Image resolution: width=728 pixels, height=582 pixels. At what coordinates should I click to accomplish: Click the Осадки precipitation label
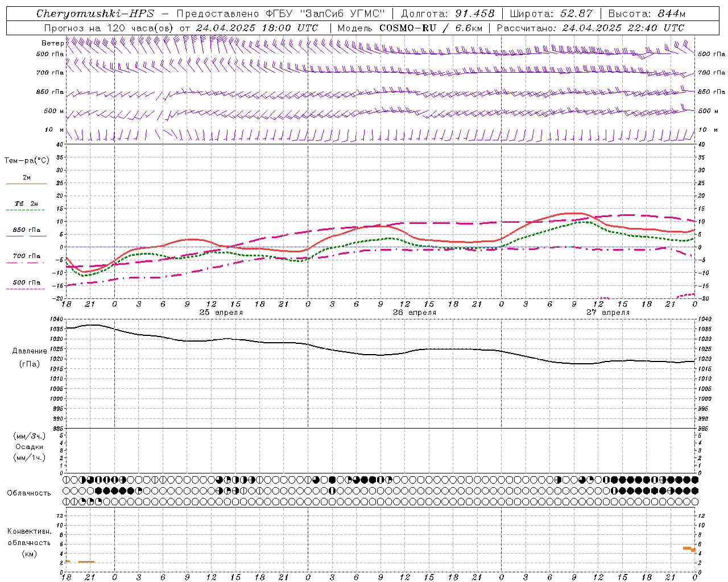coord(30,447)
